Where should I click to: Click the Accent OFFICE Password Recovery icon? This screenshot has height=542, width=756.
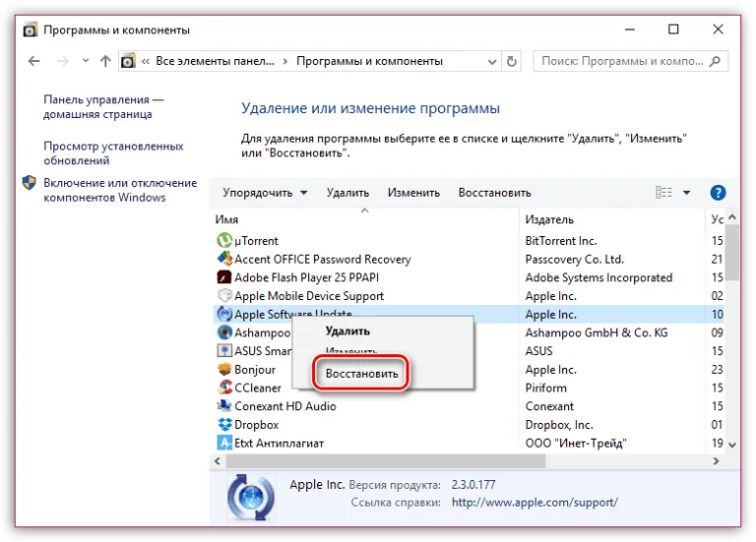point(224,259)
